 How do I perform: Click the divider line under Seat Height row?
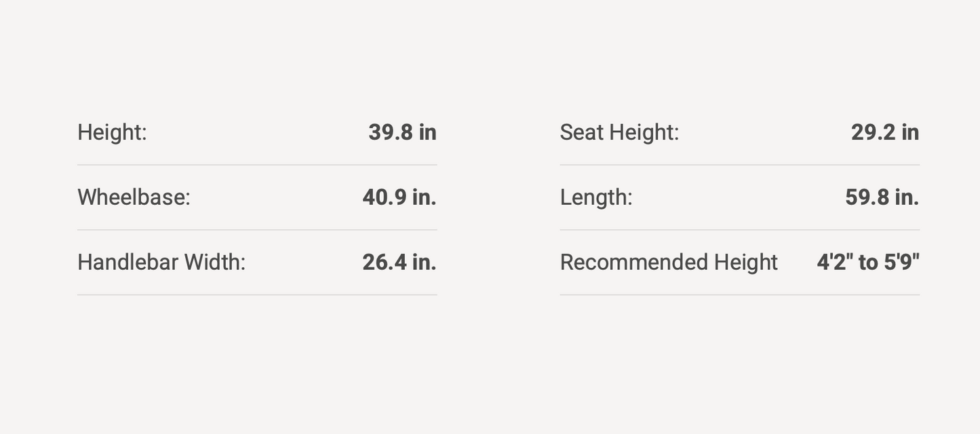[739, 165]
